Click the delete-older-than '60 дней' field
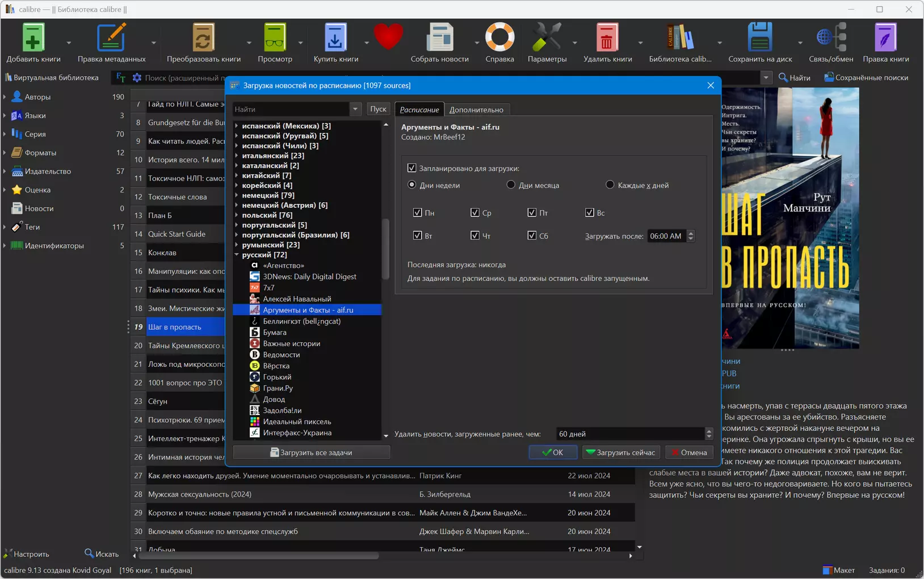This screenshot has height=579, width=924. click(630, 434)
